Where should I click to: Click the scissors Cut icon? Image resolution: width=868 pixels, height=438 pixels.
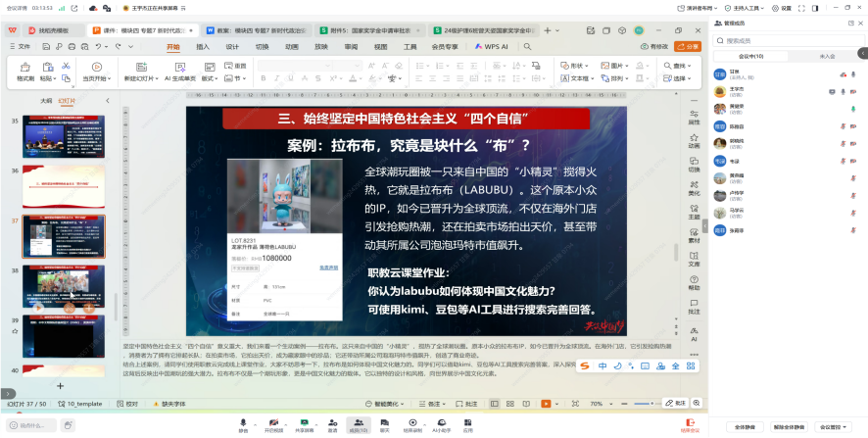66,66
